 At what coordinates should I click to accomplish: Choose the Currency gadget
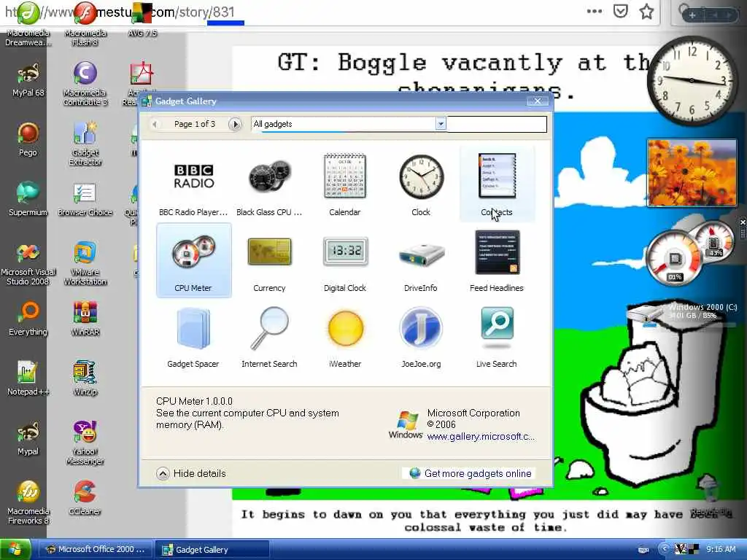269,260
